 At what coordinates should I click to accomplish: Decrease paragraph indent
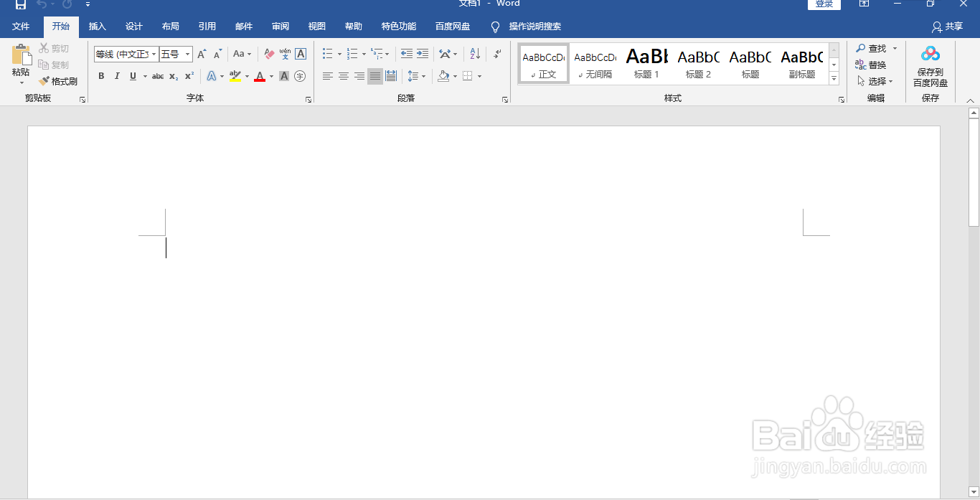tap(407, 54)
